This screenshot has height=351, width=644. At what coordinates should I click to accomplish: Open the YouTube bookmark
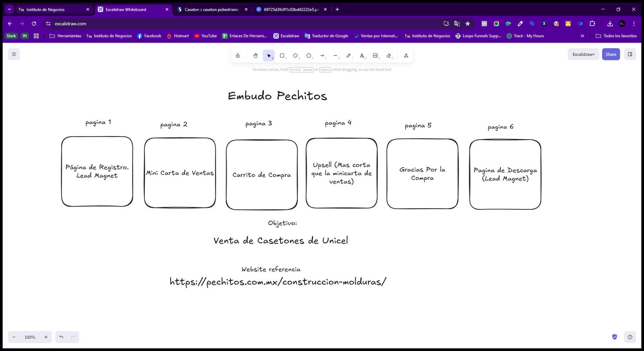pos(205,36)
